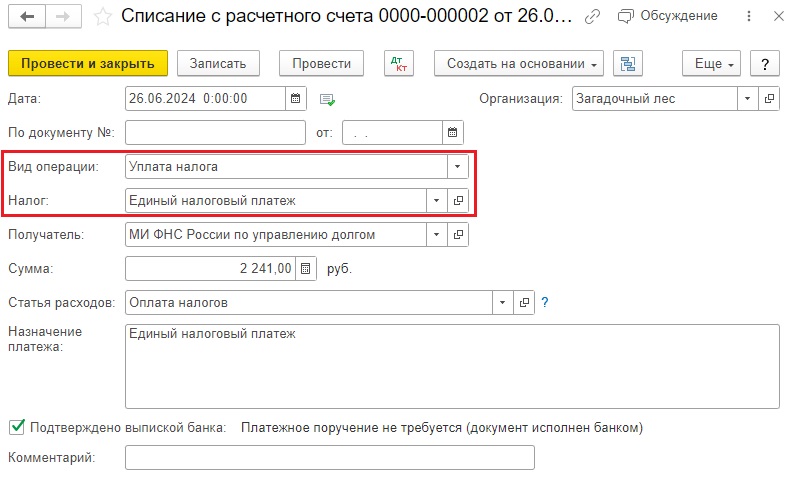The width and height of the screenshot is (792, 488).
Task: Click the Назначение платежа text area
Action: pos(452,366)
